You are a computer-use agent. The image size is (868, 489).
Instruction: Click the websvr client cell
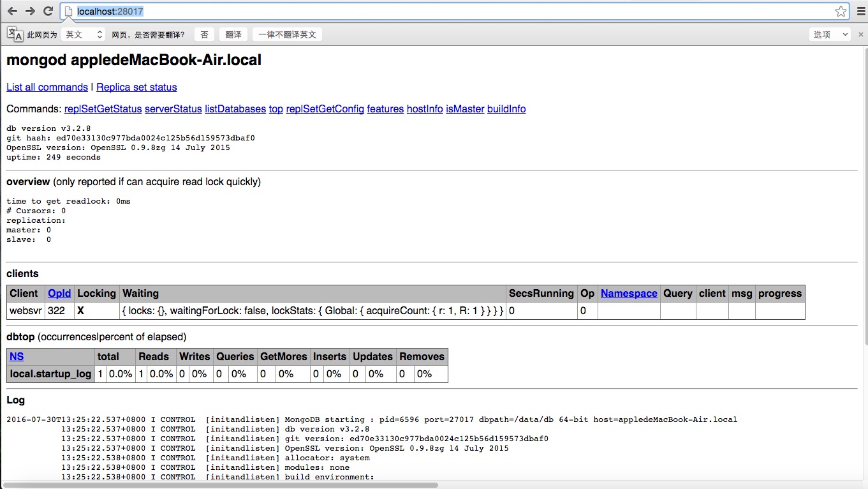click(x=26, y=311)
